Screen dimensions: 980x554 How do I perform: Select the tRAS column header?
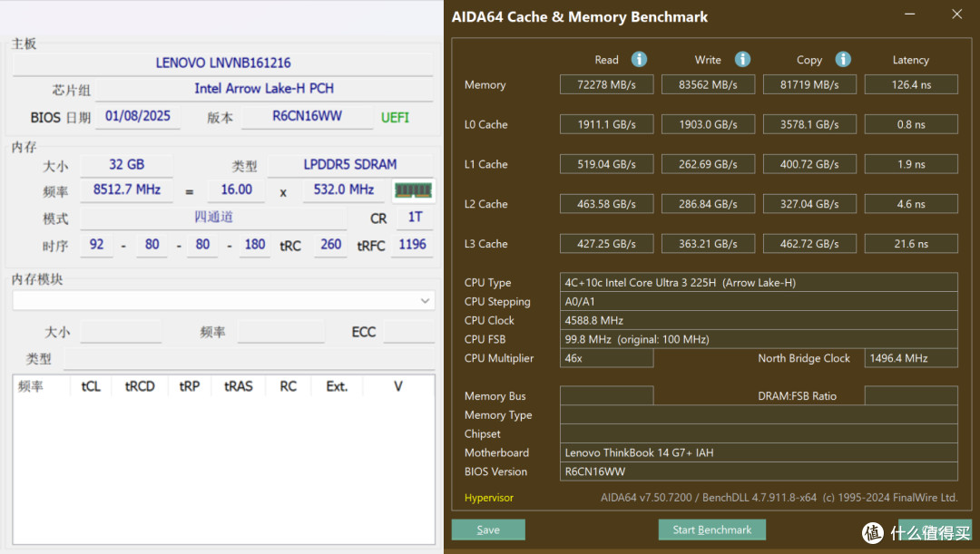[x=238, y=386]
